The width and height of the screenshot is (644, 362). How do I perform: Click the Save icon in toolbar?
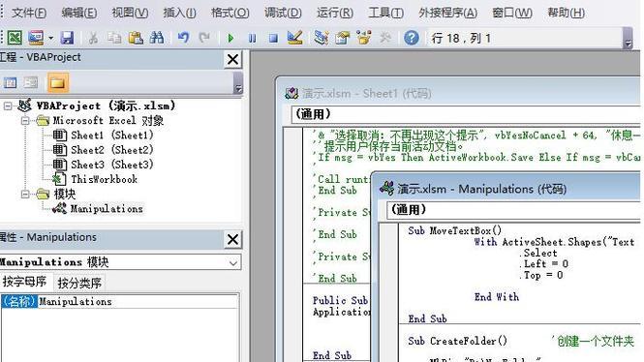pos(67,38)
